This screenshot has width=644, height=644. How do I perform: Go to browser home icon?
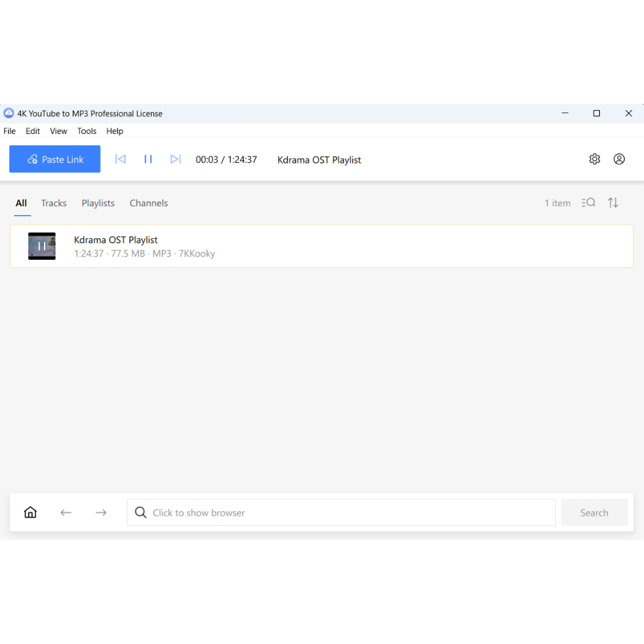click(x=30, y=512)
